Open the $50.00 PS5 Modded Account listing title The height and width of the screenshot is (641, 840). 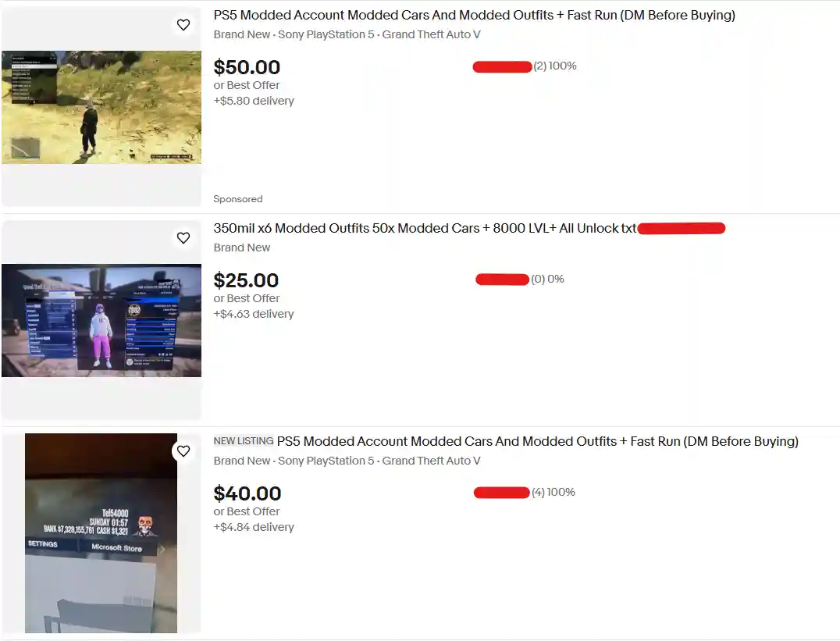(x=474, y=15)
